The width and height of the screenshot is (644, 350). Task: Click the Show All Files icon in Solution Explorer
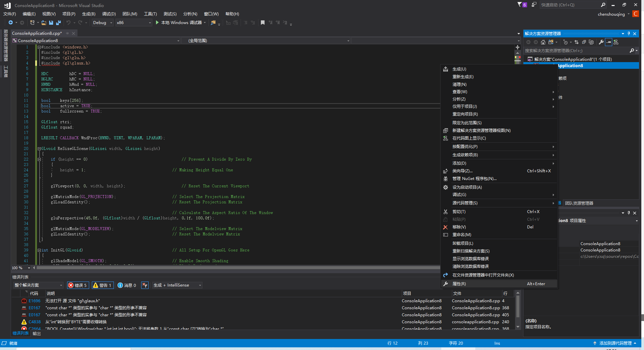[x=591, y=42]
